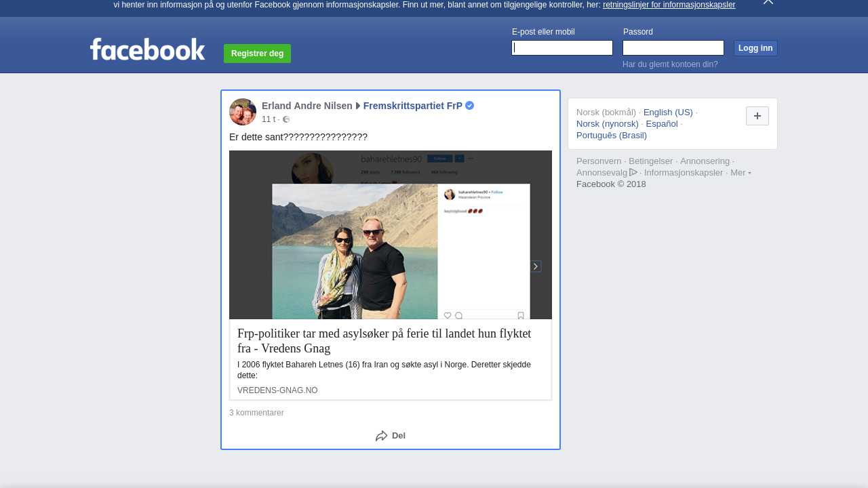
Task: Open Fremskrittspartiet FrP page link
Action: (x=413, y=106)
